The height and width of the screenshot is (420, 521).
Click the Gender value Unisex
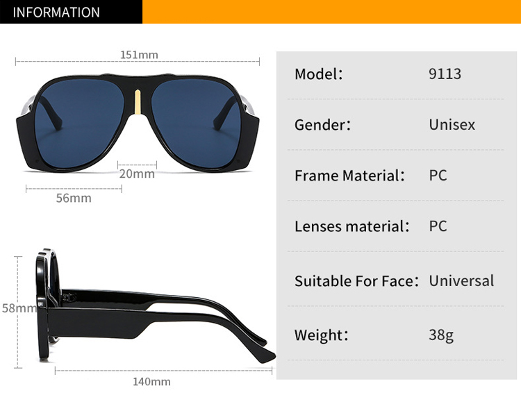pyautogui.click(x=452, y=125)
